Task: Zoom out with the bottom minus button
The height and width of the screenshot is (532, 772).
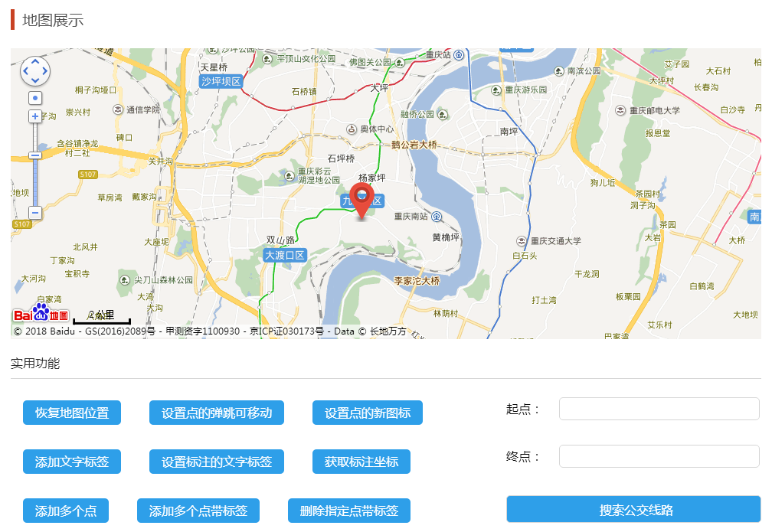Action: [34, 213]
